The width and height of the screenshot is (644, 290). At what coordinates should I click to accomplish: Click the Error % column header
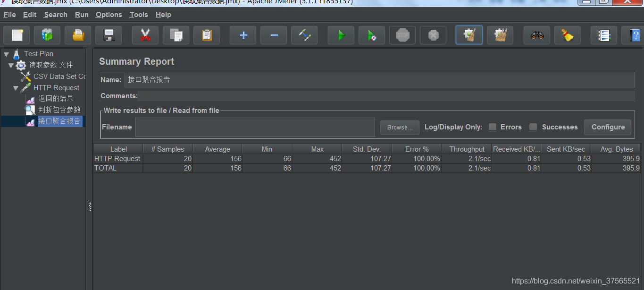click(417, 149)
